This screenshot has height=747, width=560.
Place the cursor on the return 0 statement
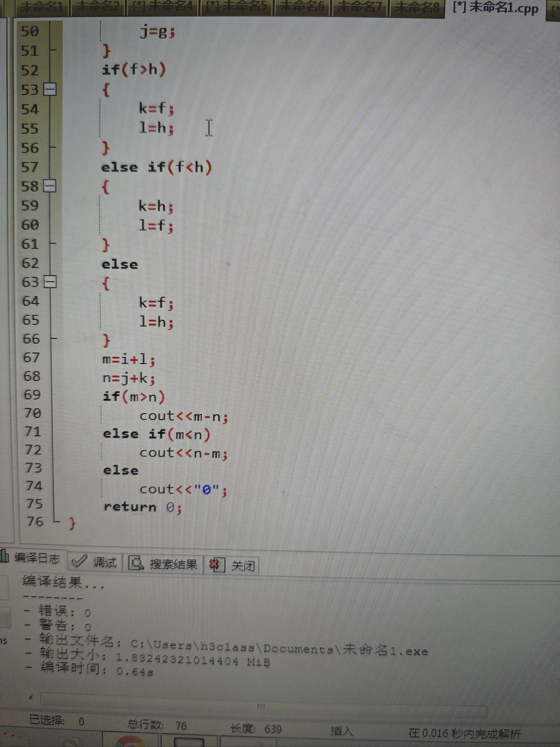pyautogui.click(x=142, y=507)
